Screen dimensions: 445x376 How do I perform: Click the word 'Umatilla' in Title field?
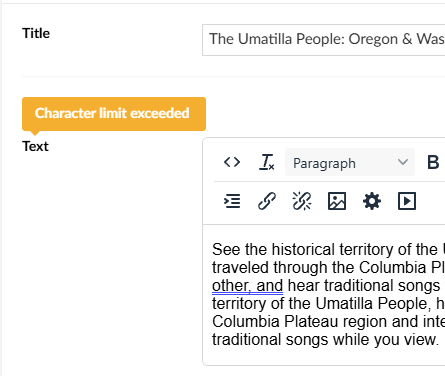(x=265, y=39)
